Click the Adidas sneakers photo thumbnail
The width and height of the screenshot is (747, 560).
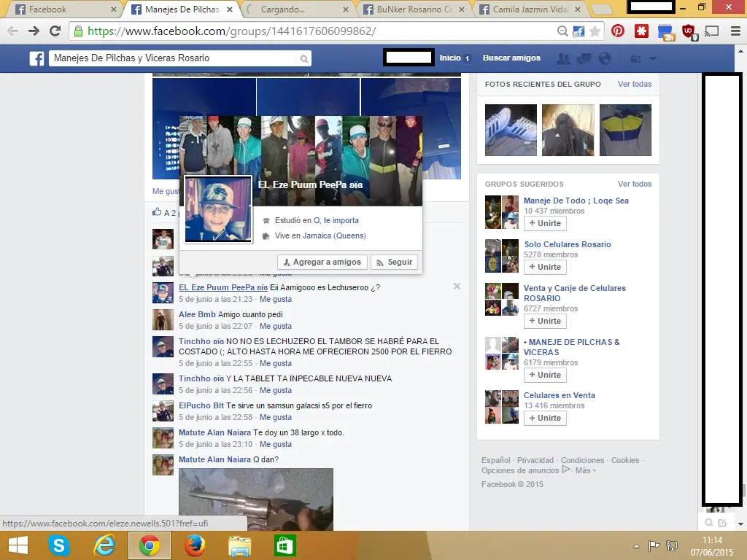click(x=510, y=131)
